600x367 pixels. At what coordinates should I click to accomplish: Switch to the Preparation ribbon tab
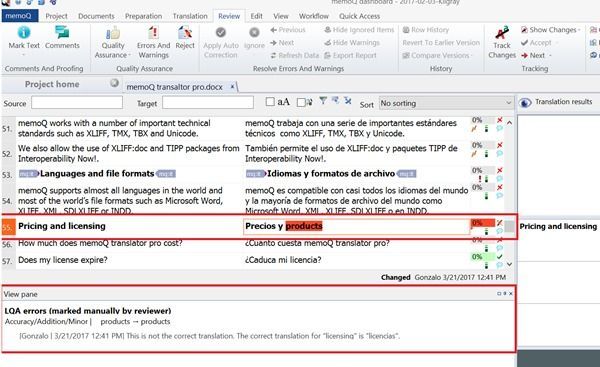coord(143,16)
